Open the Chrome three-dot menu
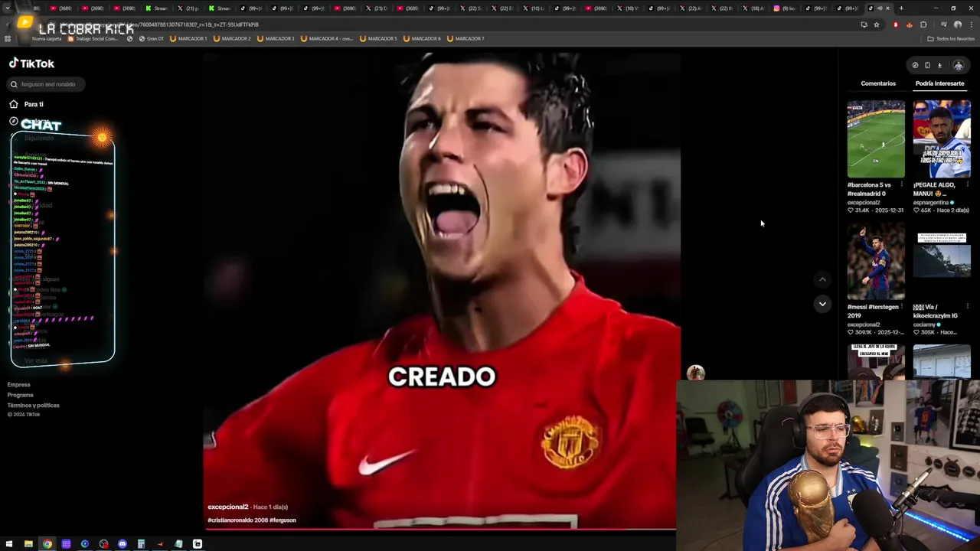Screen dimensions: 980x551 pyautogui.click(x=971, y=24)
